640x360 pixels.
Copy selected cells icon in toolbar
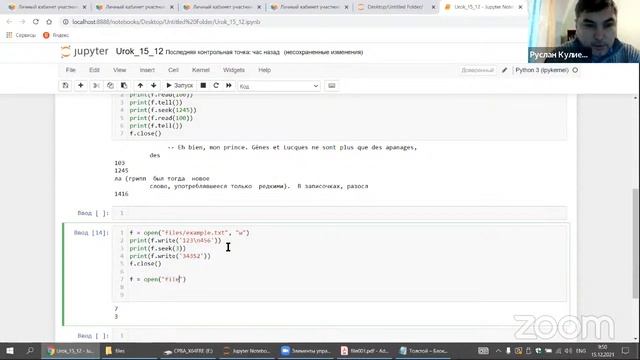[110, 86]
